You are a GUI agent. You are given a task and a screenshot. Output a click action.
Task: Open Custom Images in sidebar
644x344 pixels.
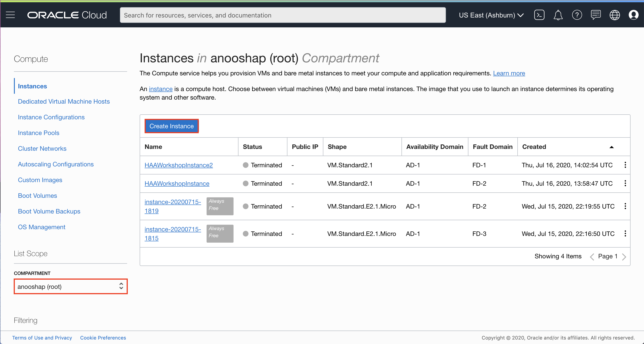[40, 180]
